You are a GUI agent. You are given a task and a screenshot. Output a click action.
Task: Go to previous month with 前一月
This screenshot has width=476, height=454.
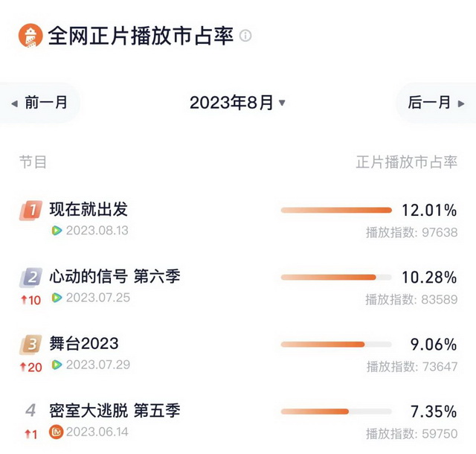coord(40,103)
